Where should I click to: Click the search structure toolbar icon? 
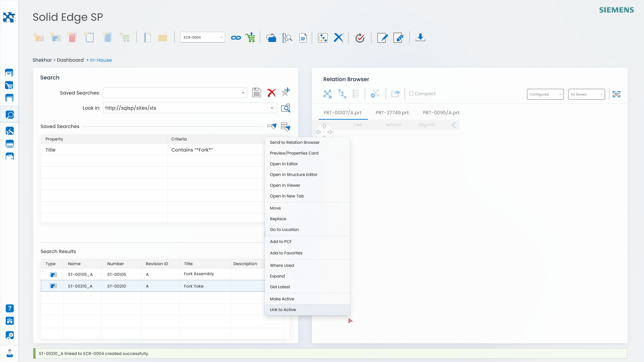coord(287,38)
